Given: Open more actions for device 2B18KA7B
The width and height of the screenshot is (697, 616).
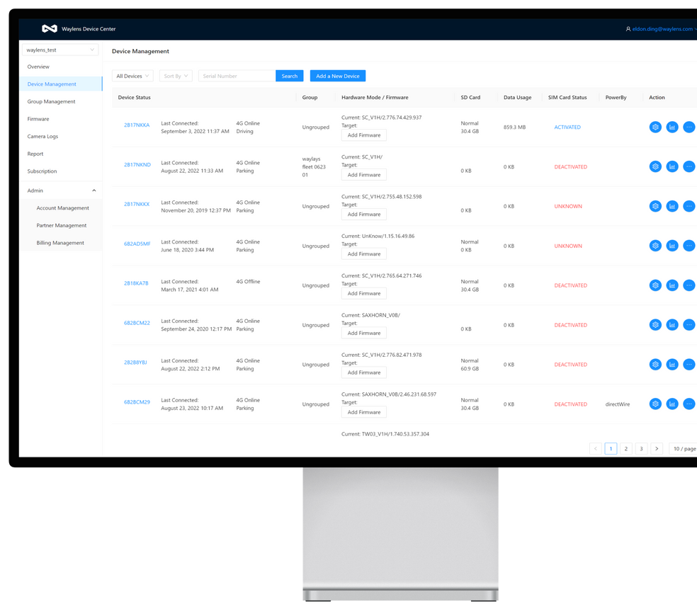Looking at the screenshot, I should (689, 285).
